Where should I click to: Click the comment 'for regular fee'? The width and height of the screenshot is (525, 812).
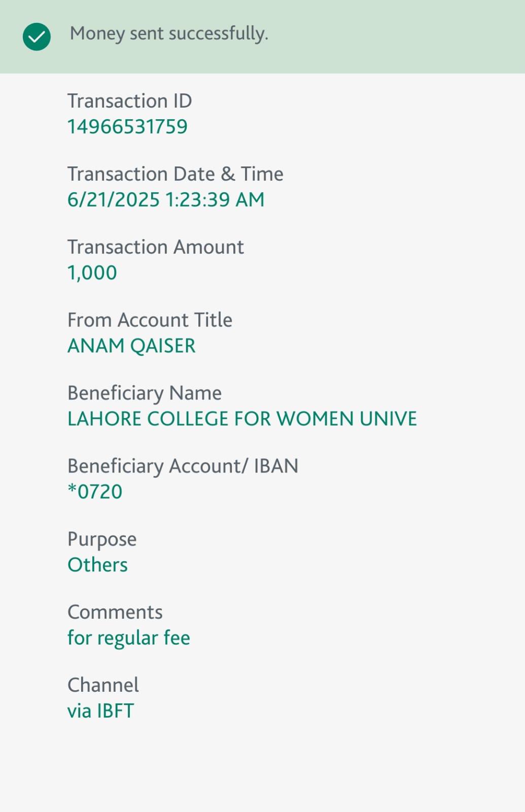coord(129,638)
